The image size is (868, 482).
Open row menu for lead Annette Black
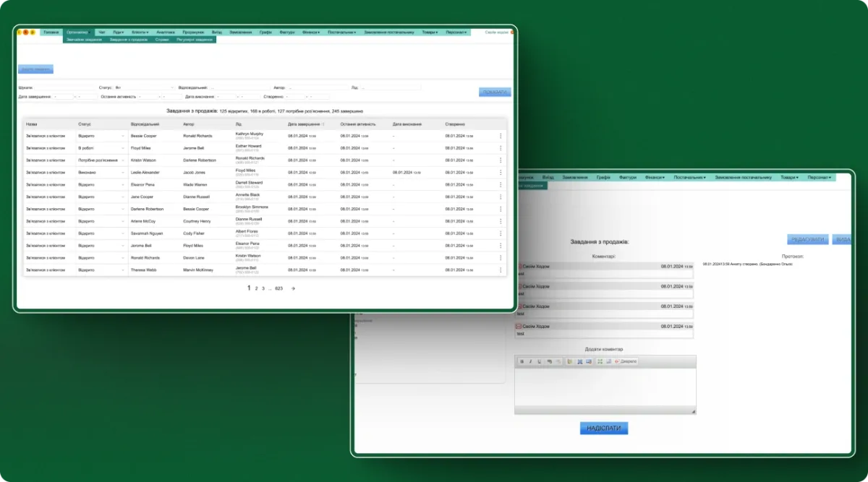(x=501, y=197)
